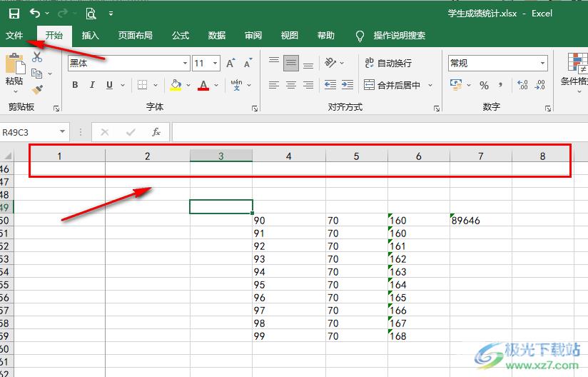Apply cell borders
The image size is (588, 377).
click(x=143, y=85)
